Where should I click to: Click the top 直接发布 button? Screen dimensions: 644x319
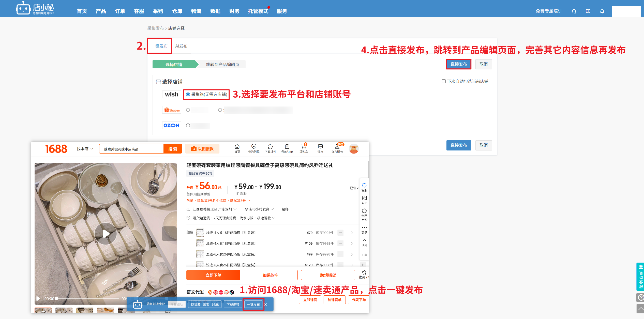click(458, 64)
